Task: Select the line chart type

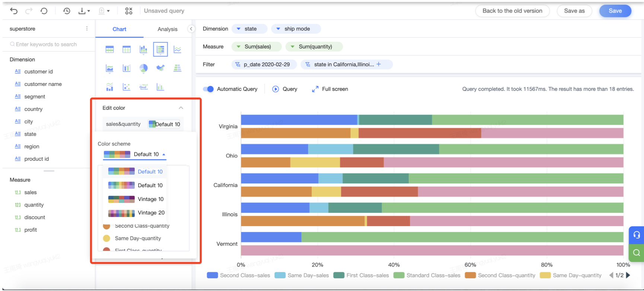Action: [x=178, y=49]
